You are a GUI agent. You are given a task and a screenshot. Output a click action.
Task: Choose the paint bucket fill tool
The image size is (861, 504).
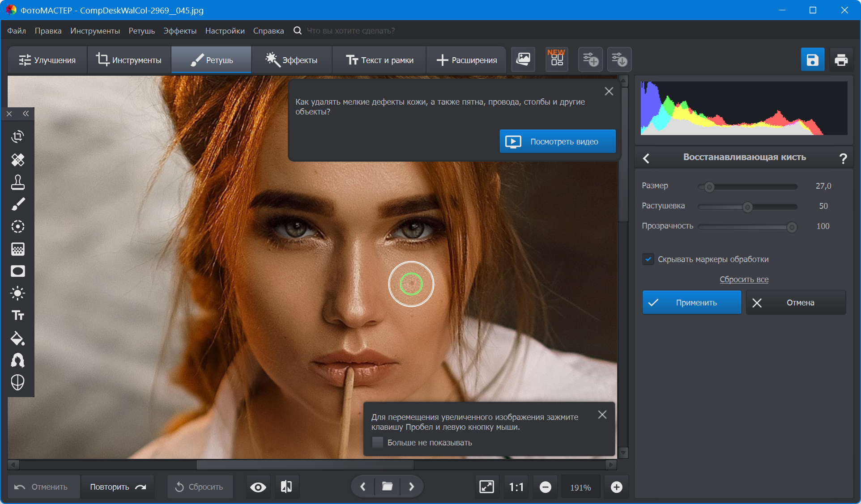(18, 338)
